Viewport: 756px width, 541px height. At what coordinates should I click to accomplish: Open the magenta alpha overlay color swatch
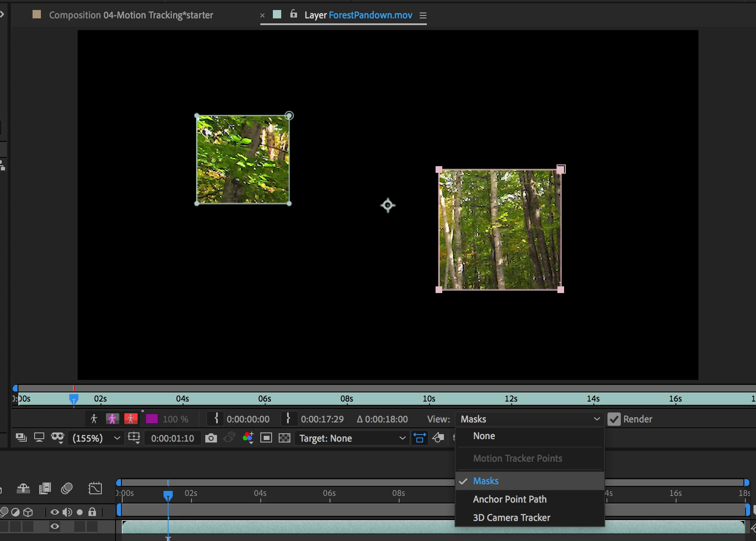point(151,419)
